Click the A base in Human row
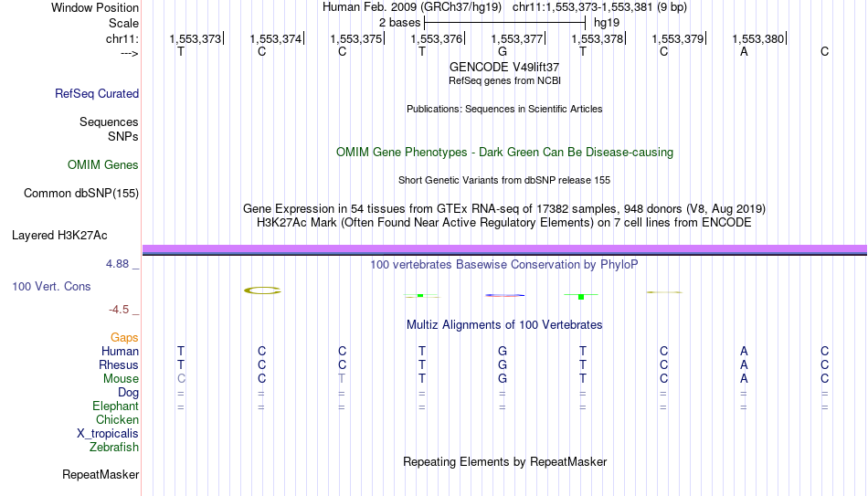Screen dimensions: 868x496 (744, 351)
